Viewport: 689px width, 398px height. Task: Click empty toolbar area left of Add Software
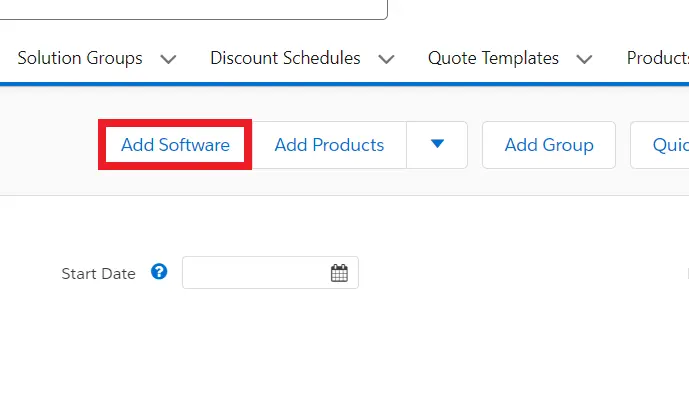click(48, 145)
